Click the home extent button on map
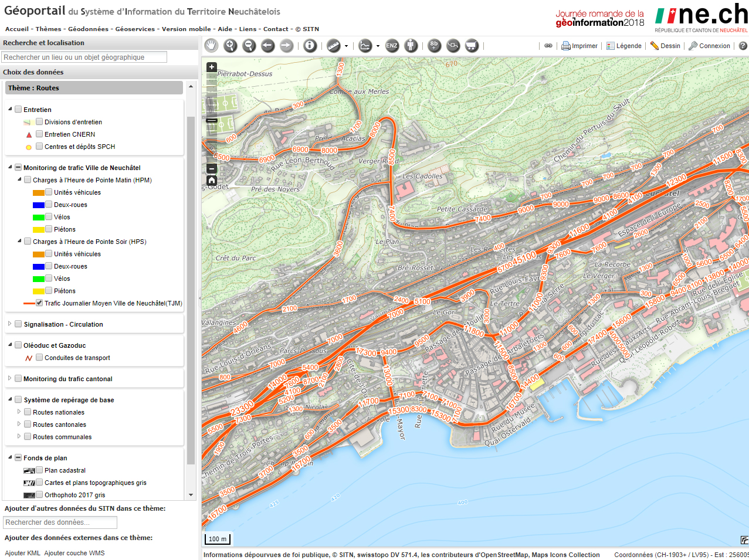Viewport: 749px width, 560px height. (212, 181)
